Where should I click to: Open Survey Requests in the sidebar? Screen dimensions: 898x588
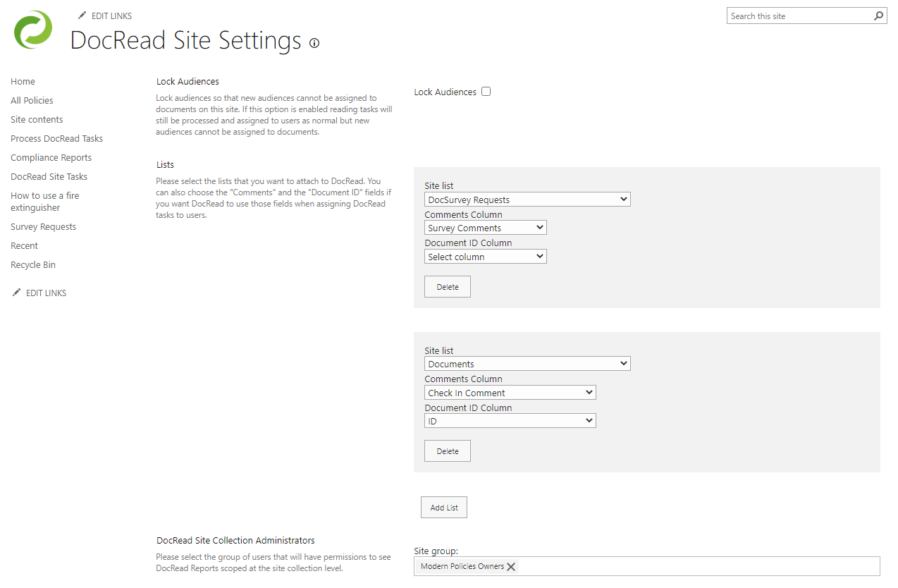click(x=43, y=227)
